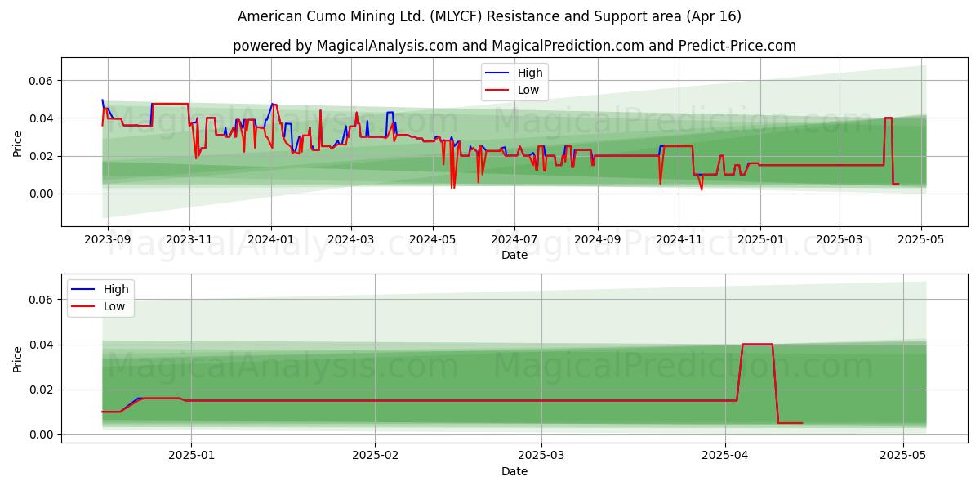
Task: Click the top chart '2025-03' date tick label
Action: pyautogui.click(x=840, y=240)
